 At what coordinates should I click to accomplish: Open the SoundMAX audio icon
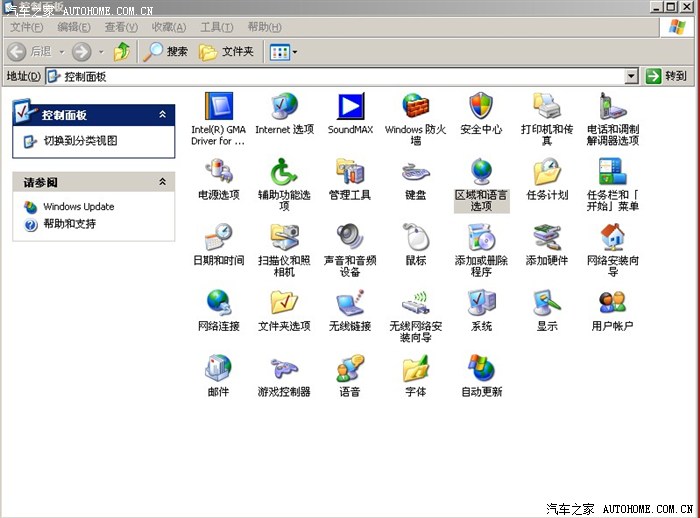[350, 106]
